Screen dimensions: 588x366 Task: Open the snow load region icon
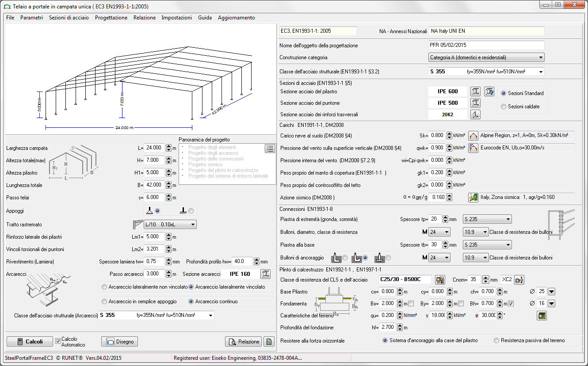tap(473, 135)
